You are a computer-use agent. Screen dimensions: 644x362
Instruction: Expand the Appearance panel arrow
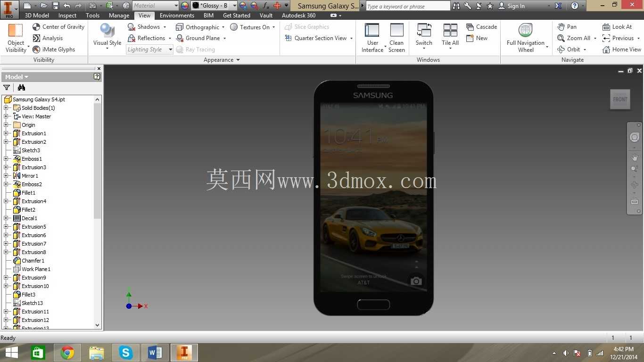point(238,60)
